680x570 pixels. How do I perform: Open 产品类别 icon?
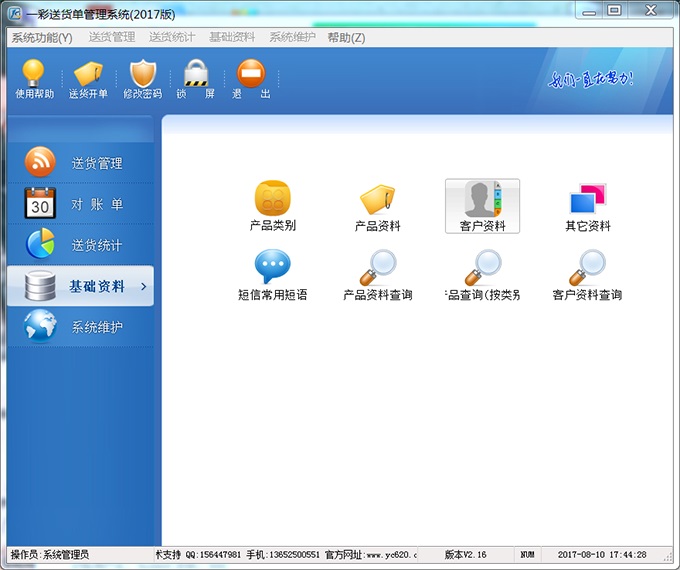coord(273,206)
